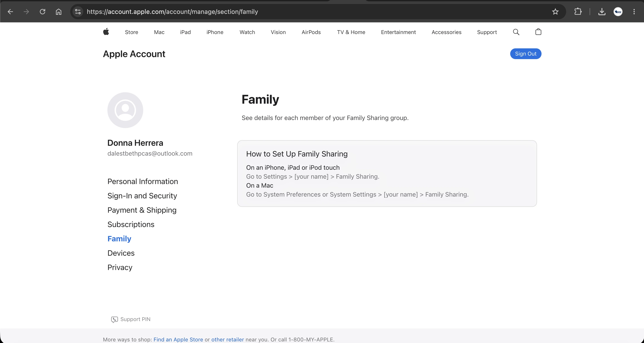
Task: Go to the browser home icon
Action: tap(58, 11)
